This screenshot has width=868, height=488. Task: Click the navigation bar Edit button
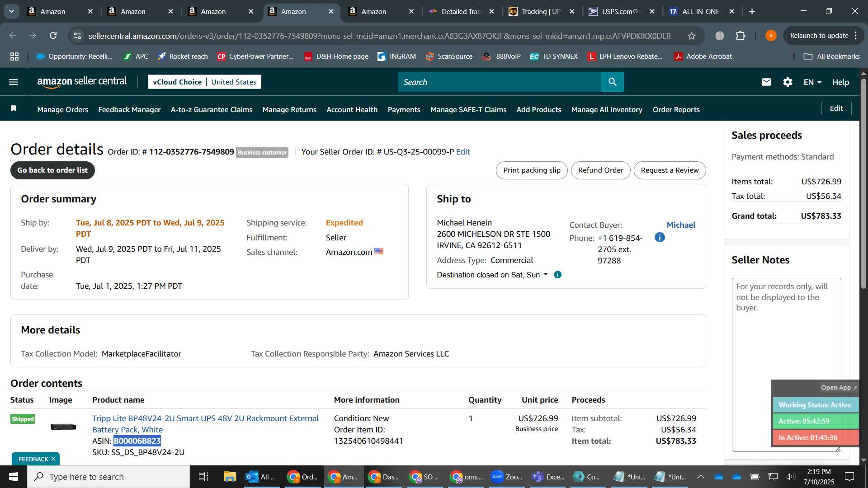[x=836, y=108]
